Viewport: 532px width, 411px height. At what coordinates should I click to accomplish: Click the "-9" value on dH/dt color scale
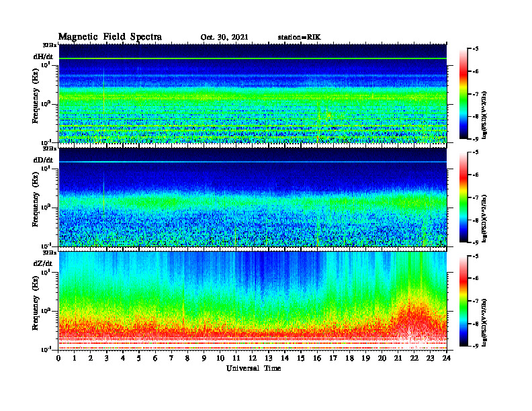tap(476, 139)
